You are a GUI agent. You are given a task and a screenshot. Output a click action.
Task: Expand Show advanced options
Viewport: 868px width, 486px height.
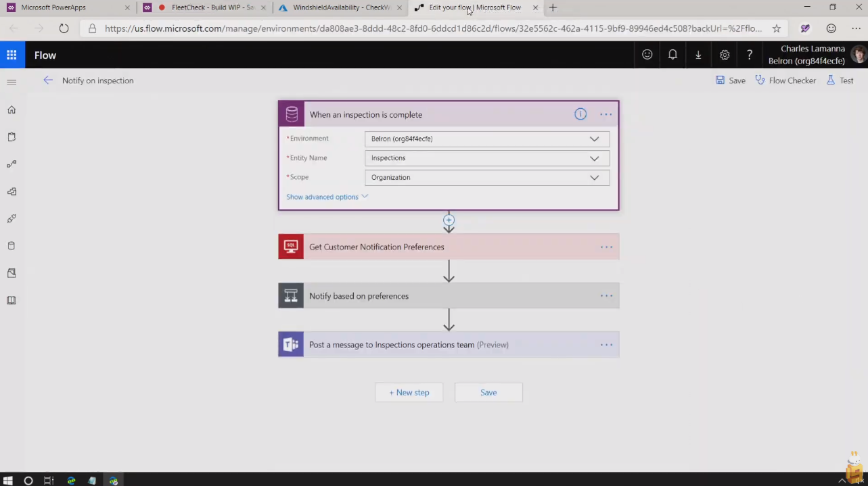pyautogui.click(x=327, y=197)
